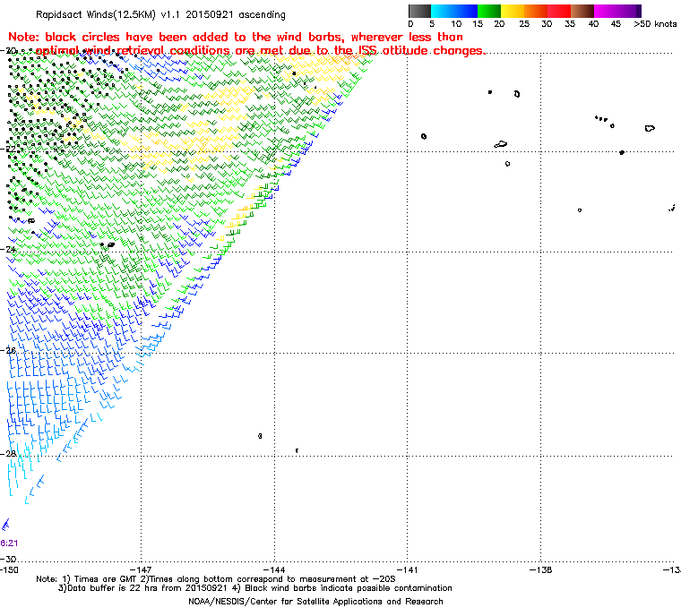Click the '-141' longitude axis label
The width and height of the screenshot is (681, 616).
click(x=408, y=569)
